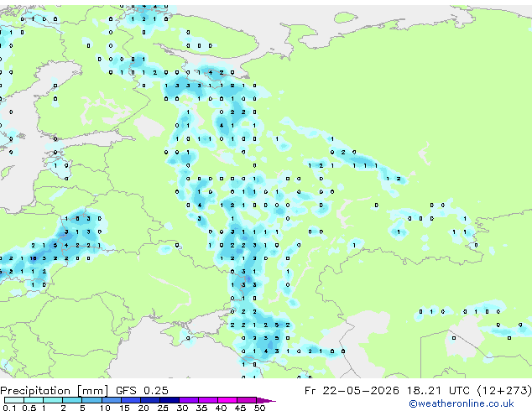The height and width of the screenshot is (411, 532).
Task: Click the 10–15 mm blue legend swatch
Action: point(111,400)
